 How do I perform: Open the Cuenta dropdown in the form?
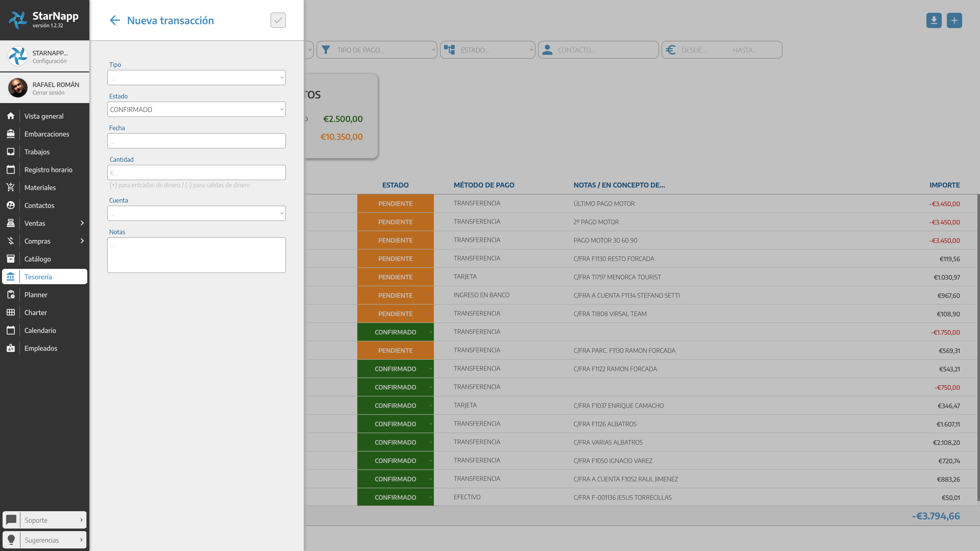(x=196, y=214)
